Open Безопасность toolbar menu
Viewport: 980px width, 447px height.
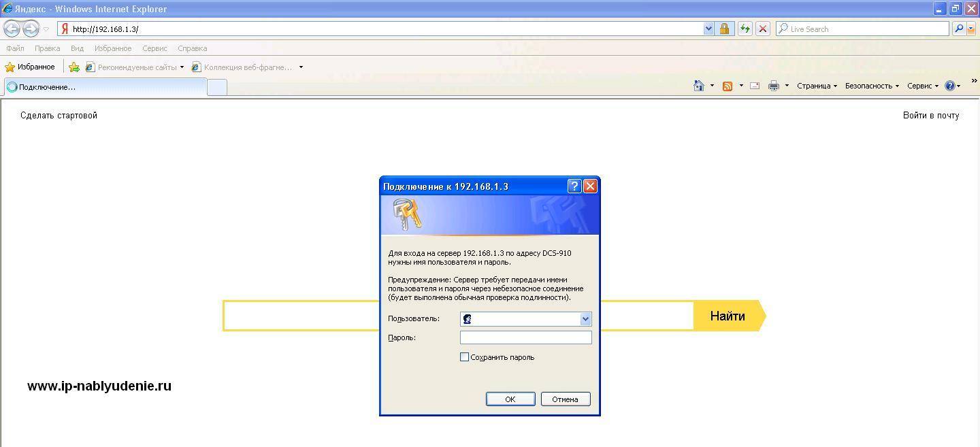(872, 86)
